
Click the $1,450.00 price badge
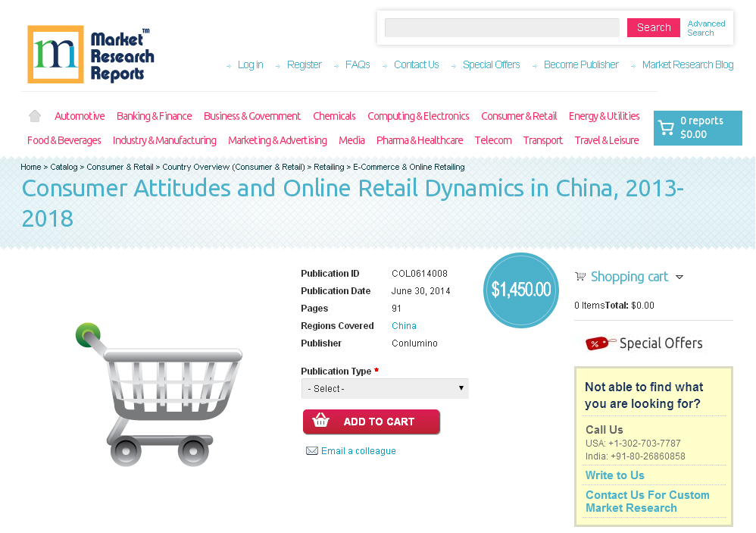pyautogui.click(x=521, y=290)
